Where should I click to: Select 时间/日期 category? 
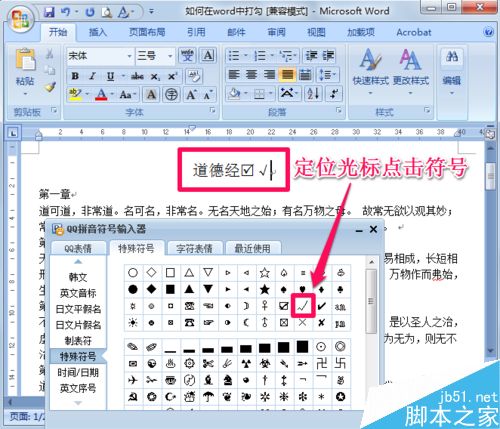coord(78,372)
